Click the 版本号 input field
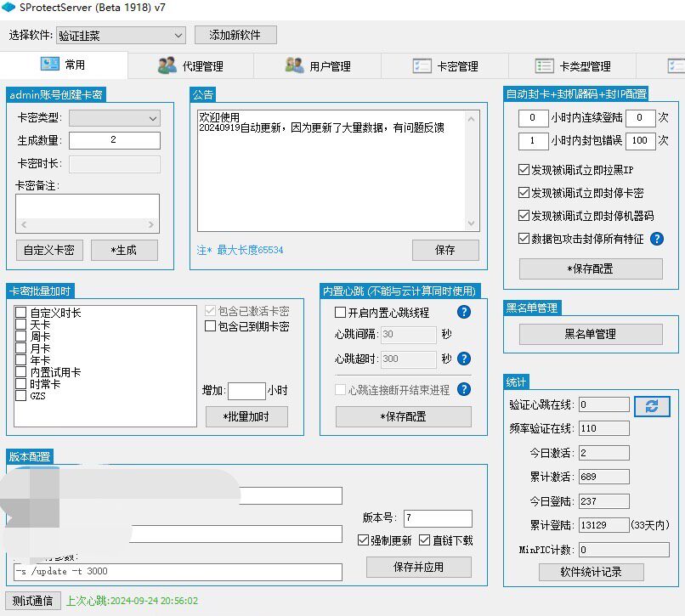The width and height of the screenshot is (685, 616). [x=438, y=518]
